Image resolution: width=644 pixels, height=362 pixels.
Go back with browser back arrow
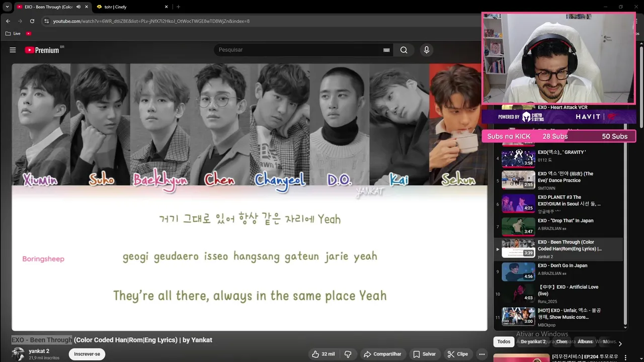coord(8,21)
